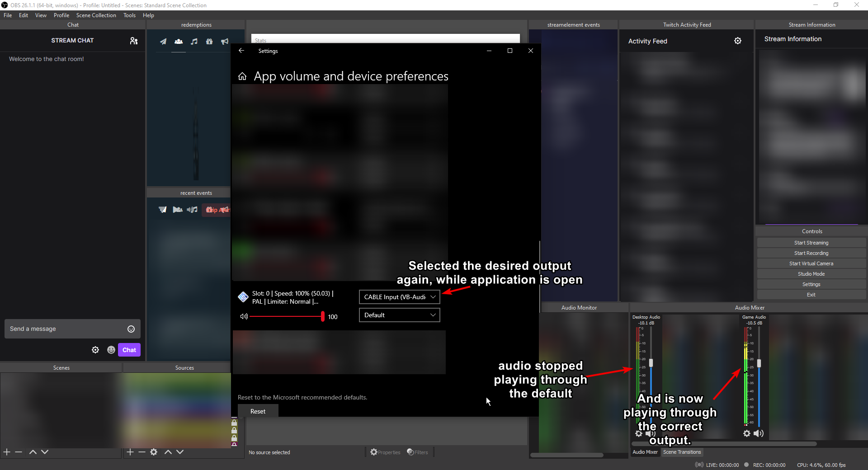Click Start Virtual Camera button
The height and width of the screenshot is (470, 868).
811,263
